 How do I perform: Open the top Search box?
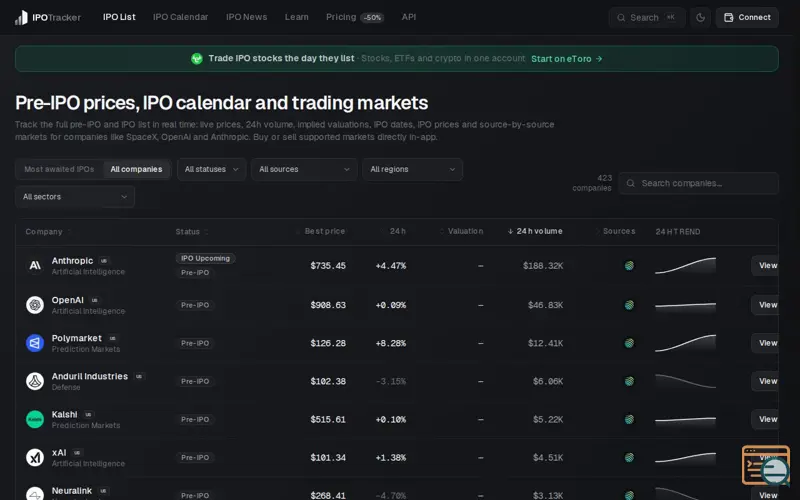(x=646, y=17)
